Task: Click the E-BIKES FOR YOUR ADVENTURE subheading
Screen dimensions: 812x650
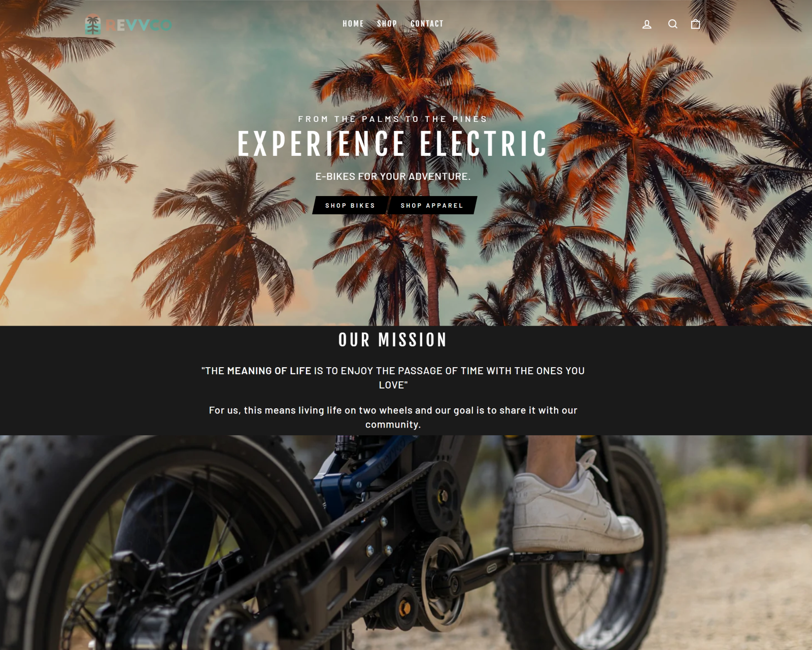Action: coord(393,176)
